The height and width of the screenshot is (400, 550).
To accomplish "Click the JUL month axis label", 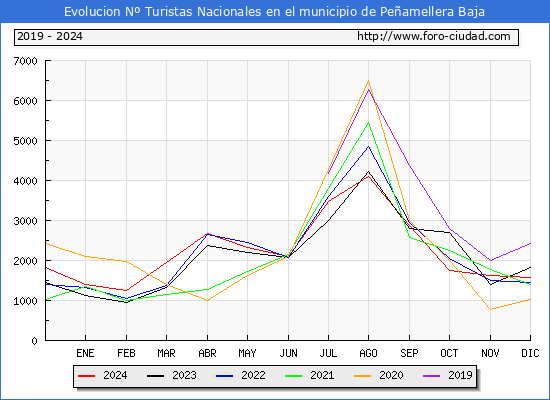I will pyautogui.click(x=328, y=353).
